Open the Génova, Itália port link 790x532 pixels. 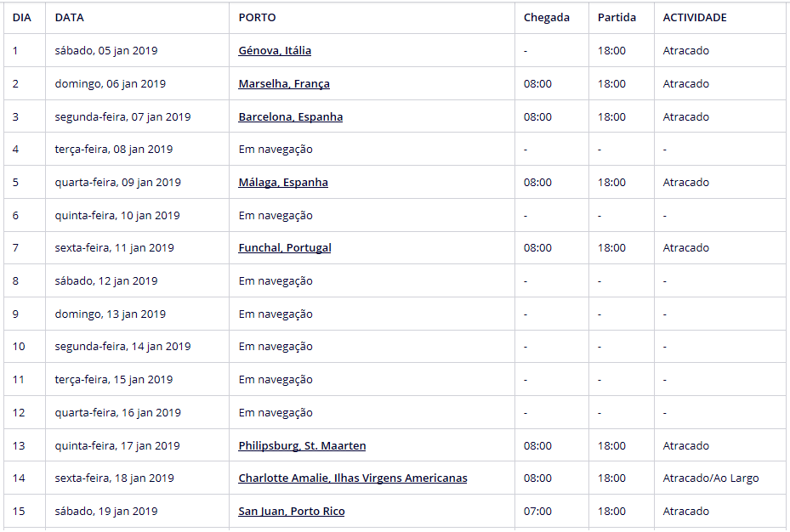coord(275,51)
